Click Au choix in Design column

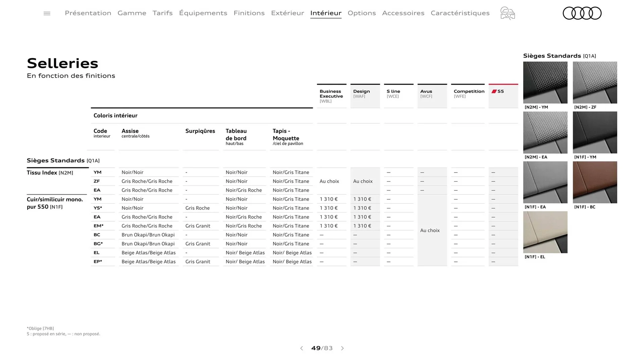click(x=363, y=181)
